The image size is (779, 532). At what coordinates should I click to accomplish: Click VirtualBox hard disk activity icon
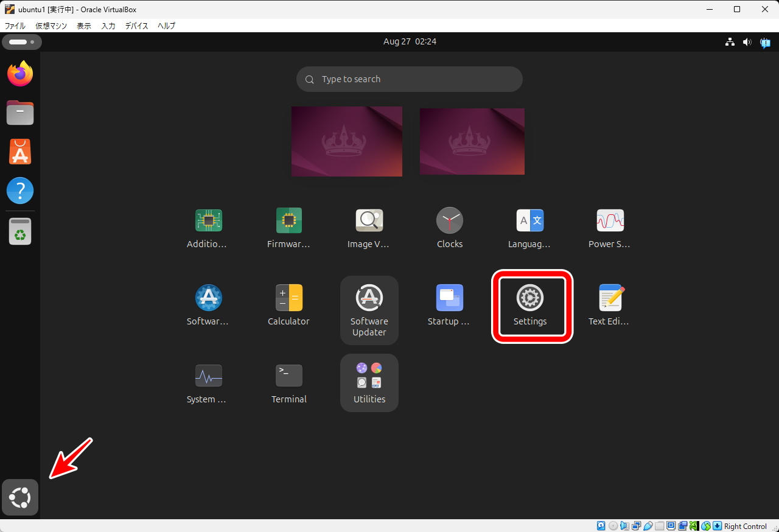(x=601, y=526)
